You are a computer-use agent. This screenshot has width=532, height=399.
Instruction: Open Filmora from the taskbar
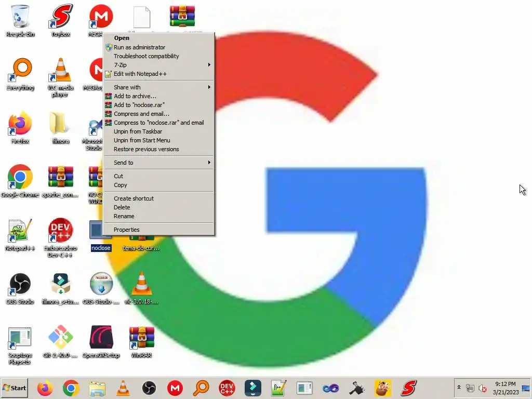coord(253,388)
